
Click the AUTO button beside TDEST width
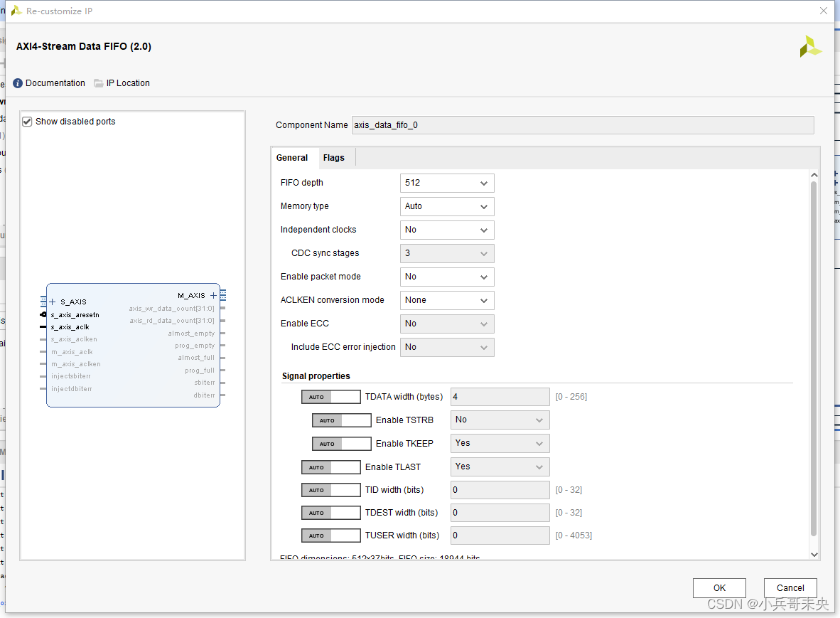point(330,512)
